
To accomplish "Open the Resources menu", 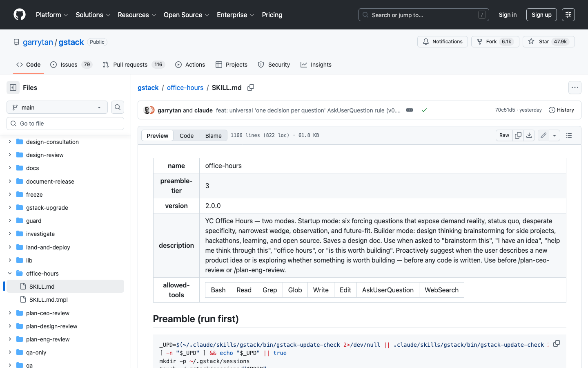I will point(137,15).
